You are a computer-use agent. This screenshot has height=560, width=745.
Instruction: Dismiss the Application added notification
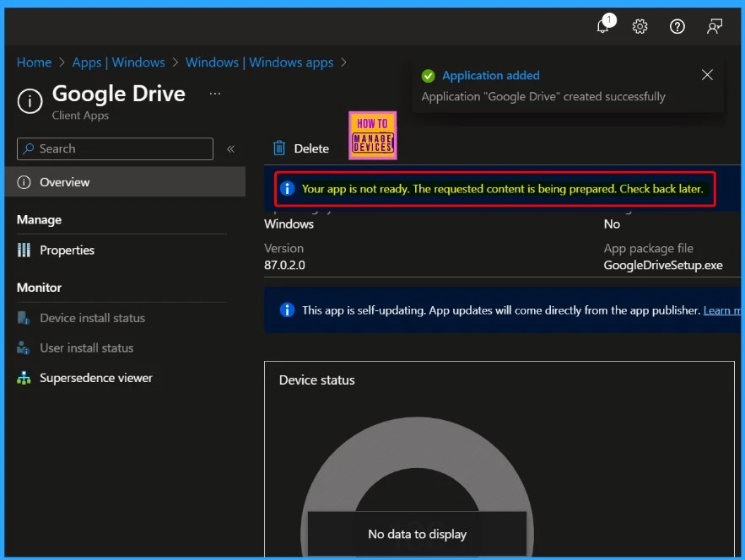pos(707,74)
